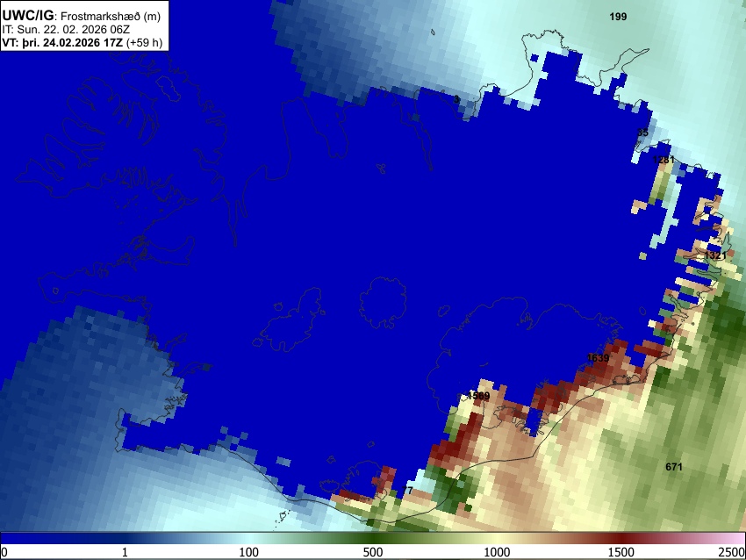Click the color scale tick labeled 1500
Viewport: 746px width, 560px height.
(621, 552)
